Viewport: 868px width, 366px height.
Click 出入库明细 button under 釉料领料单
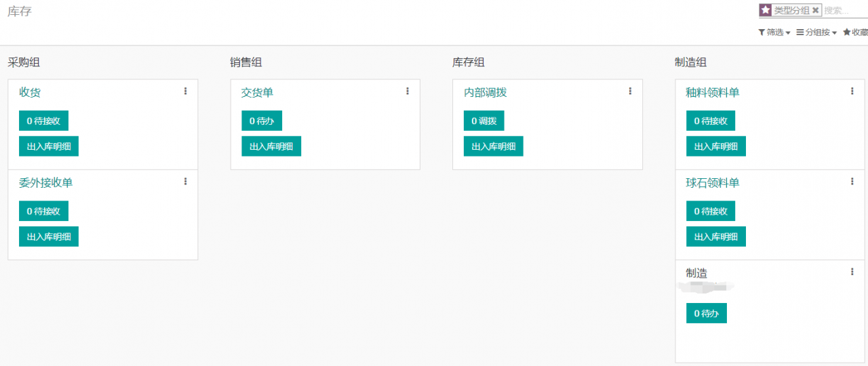tap(716, 146)
